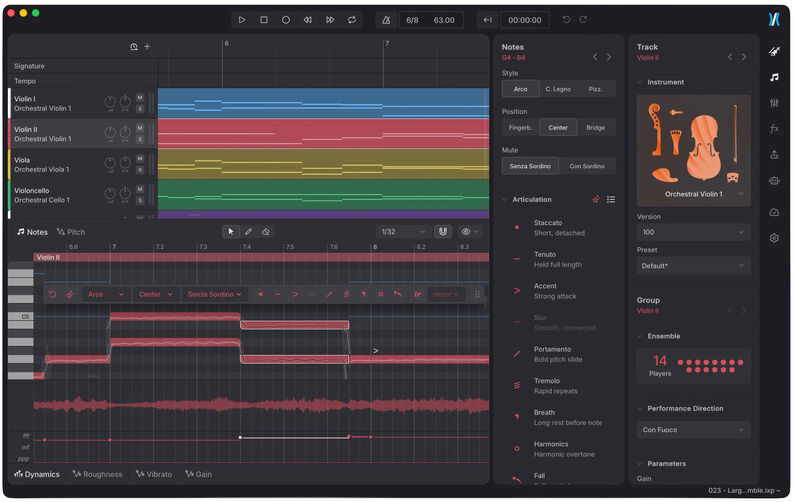Open the Senza Sordino dropdown in note toolbar
This screenshot has height=502, width=793.
pos(215,294)
